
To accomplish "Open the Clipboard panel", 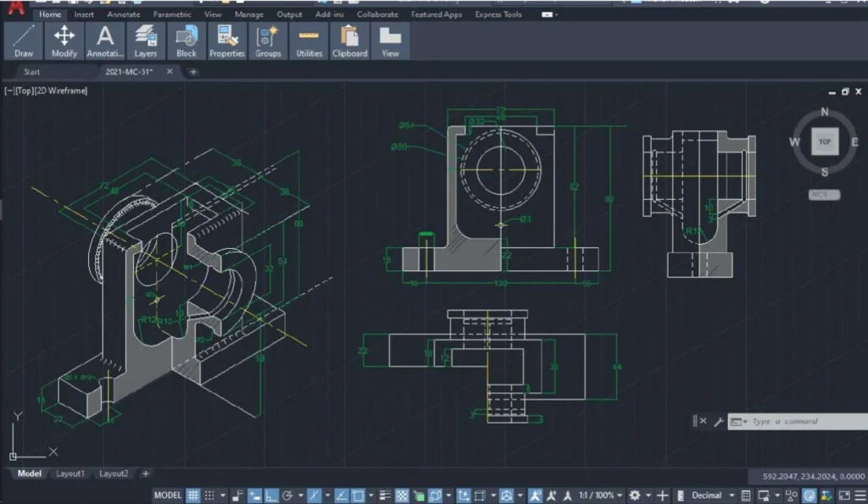I will [349, 41].
